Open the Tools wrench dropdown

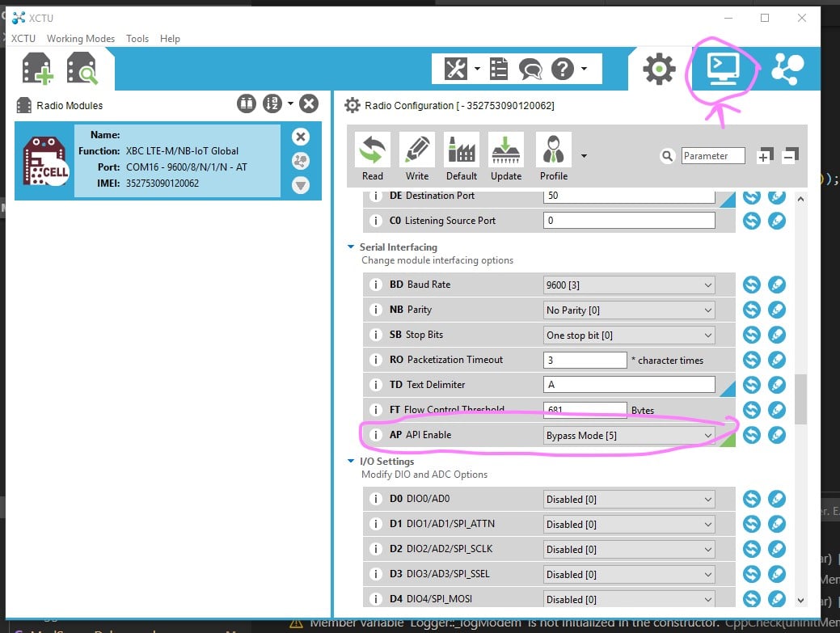pos(462,70)
